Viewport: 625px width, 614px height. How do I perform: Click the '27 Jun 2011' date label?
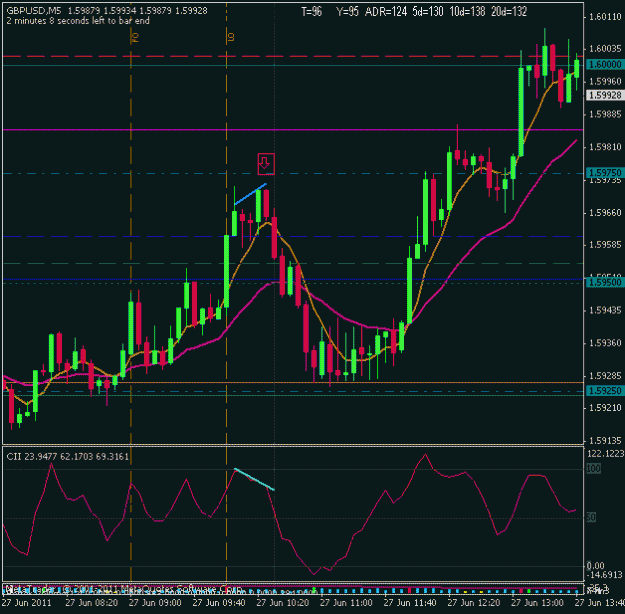pyautogui.click(x=26, y=602)
